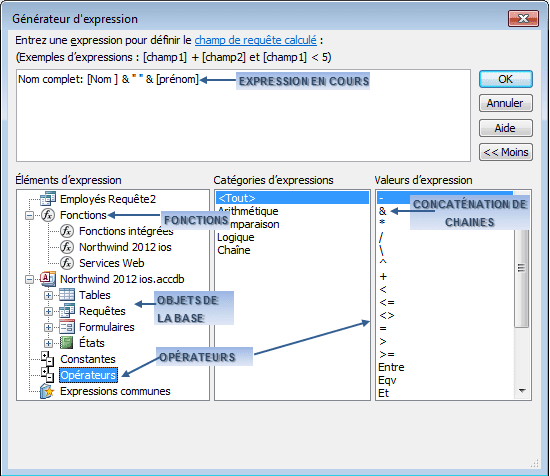Screen dimensions: 550x476
Task: Click the Annuler button
Action: [x=505, y=103]
